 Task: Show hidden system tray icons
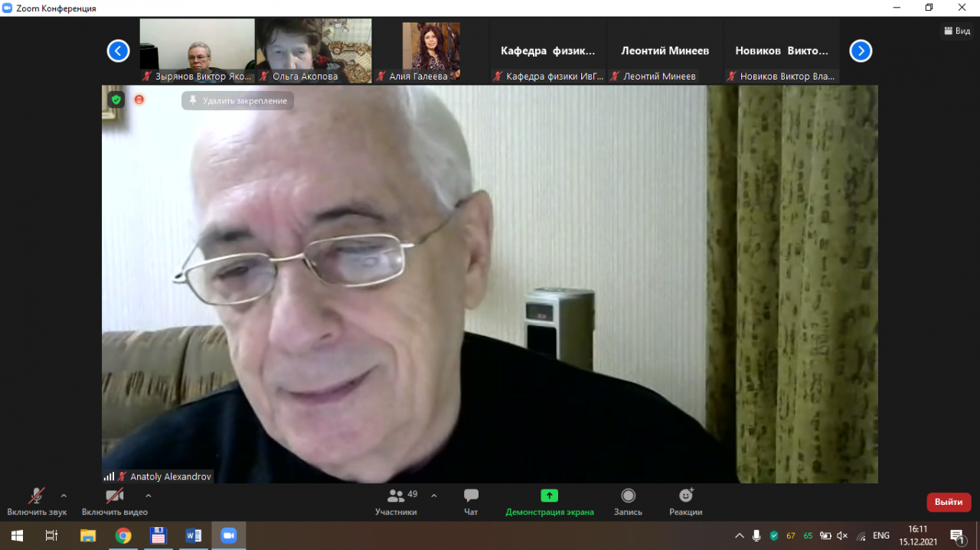tap(739, 535)
